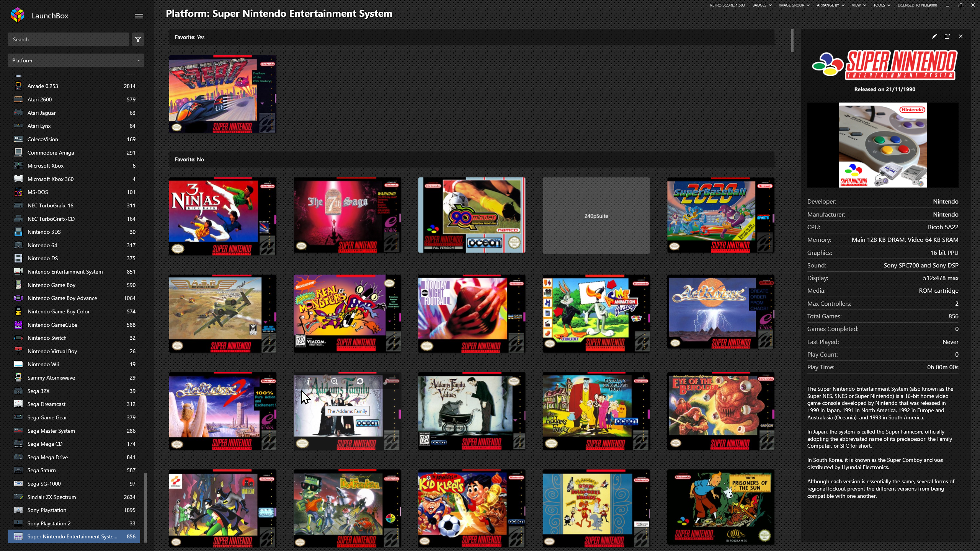Select Sinclair ZX Spectrum in sidebar
This screenshot has height=551, width=980.
(x=74, y=497)
